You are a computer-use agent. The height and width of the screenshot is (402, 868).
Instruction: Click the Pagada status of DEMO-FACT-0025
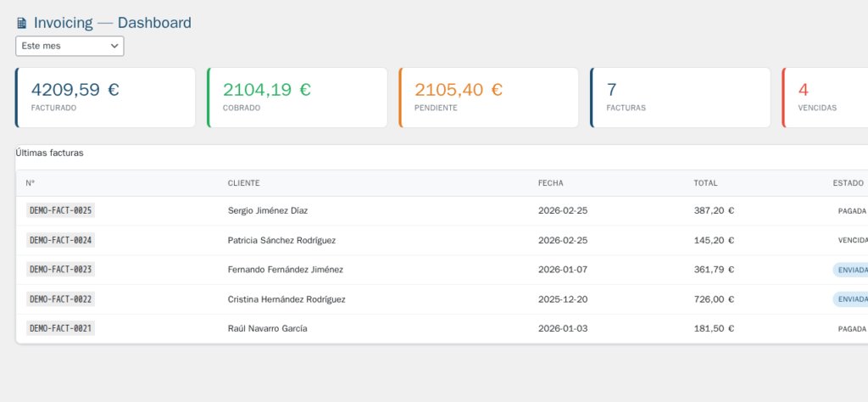851,211
